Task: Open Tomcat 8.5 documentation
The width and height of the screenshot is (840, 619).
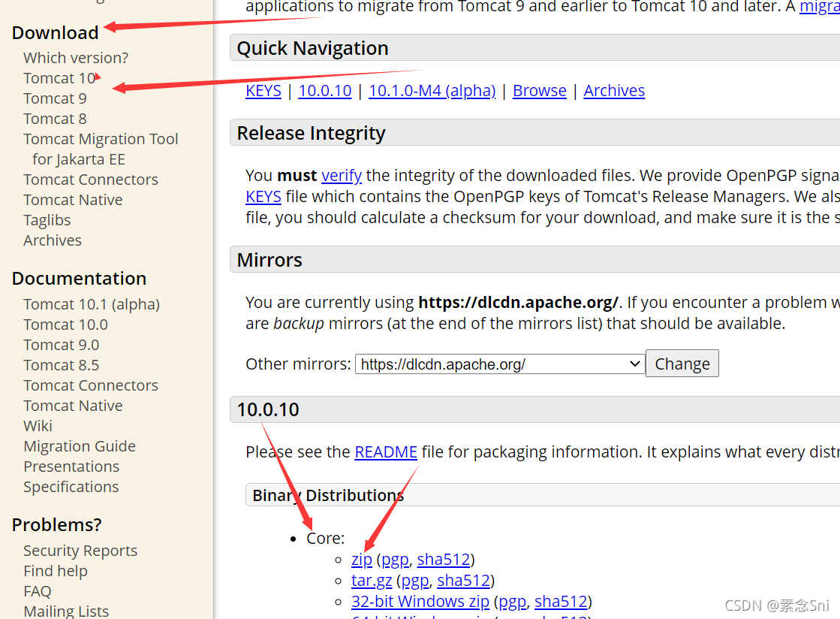Action: [61, 366]
